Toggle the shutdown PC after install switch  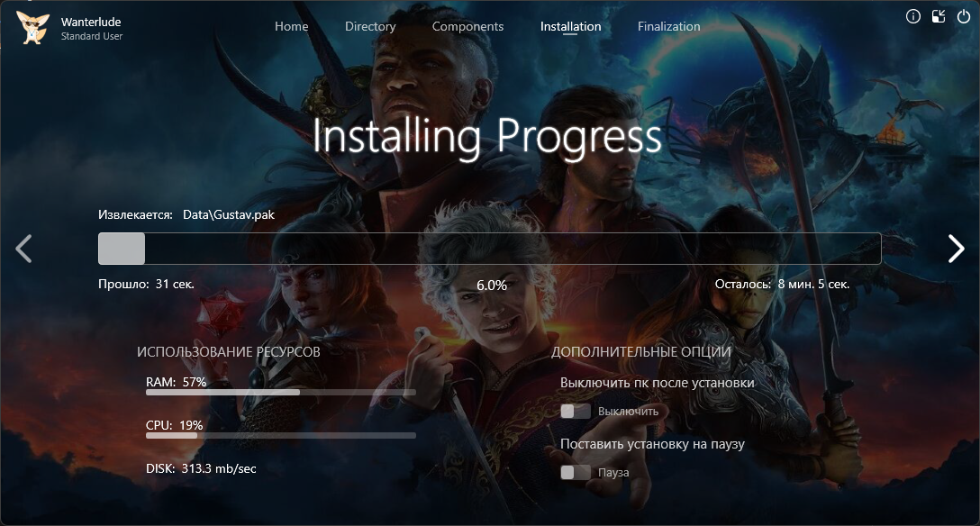(x=575, y=412)
